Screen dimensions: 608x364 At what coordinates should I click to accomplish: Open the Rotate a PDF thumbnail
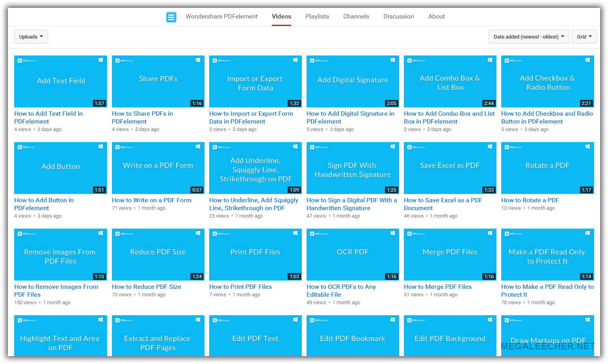click(548, 168)
